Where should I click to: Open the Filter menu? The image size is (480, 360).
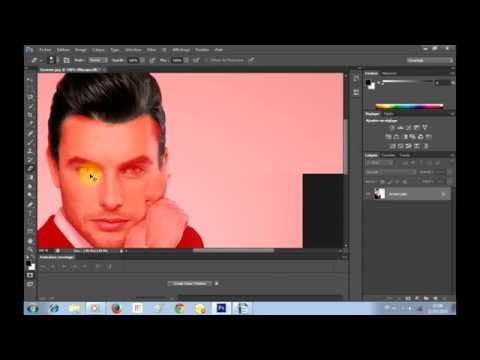152,50
